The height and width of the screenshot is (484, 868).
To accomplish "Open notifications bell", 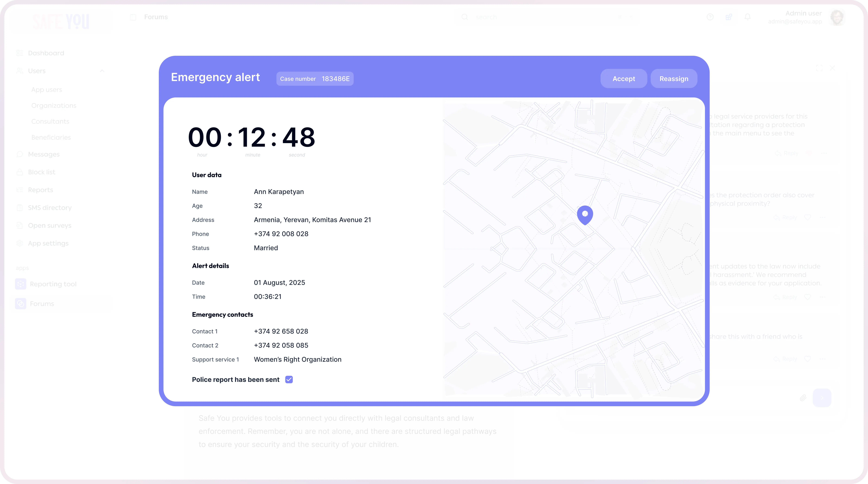I will (747, 17).
